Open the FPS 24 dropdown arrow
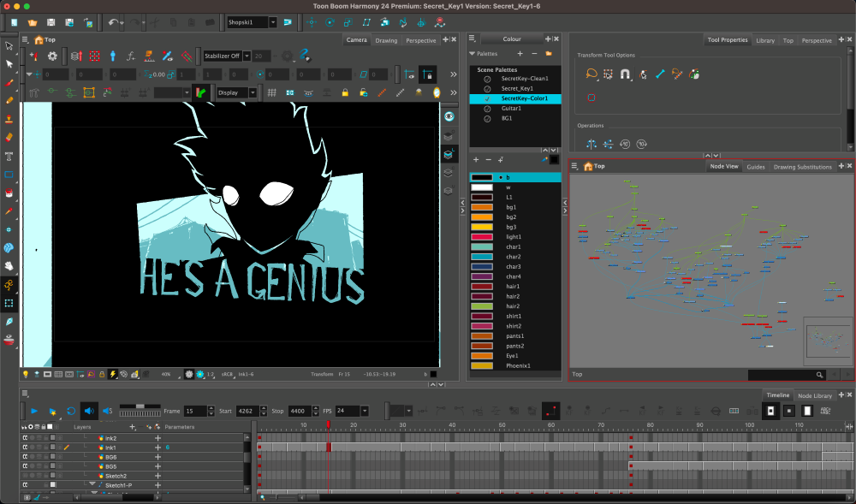Viewport: 856px width, 504px height. [364, 411]
